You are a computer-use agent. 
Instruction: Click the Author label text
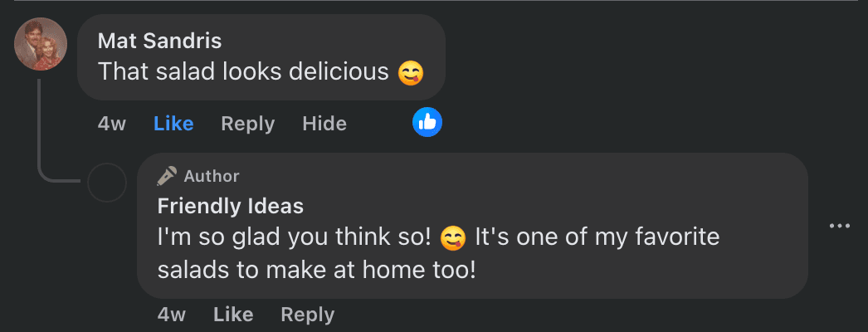click(x=212, y=176)
